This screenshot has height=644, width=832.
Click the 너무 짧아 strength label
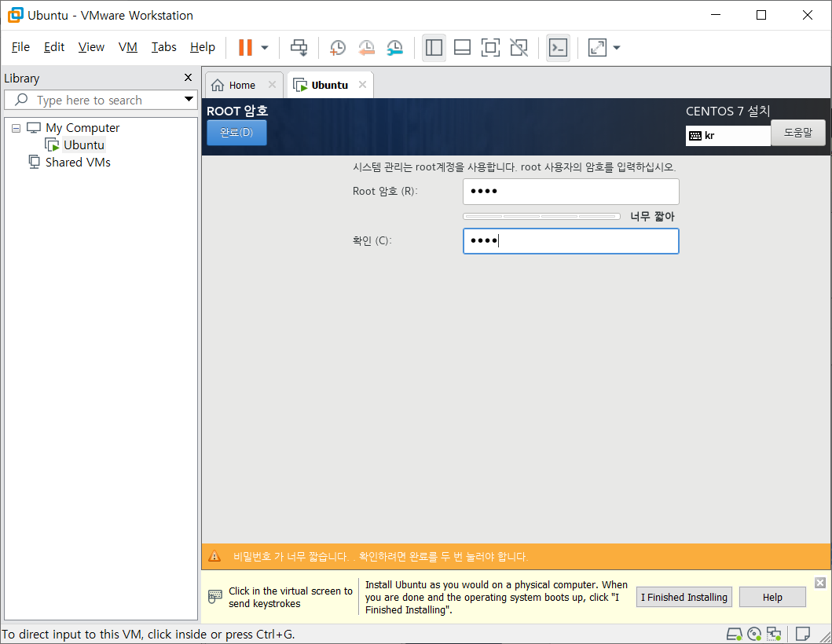(652, 217)
